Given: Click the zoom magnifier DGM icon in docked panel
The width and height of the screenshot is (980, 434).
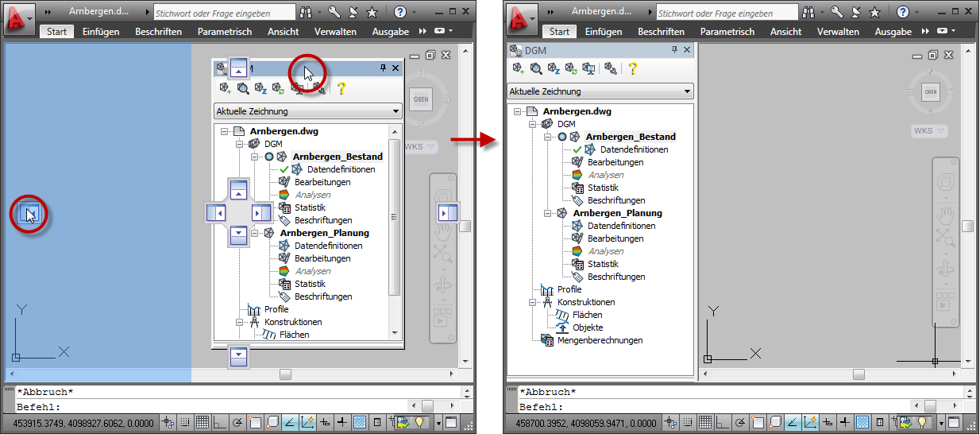Looking at the screenshot, I should [x=536, y=69].
